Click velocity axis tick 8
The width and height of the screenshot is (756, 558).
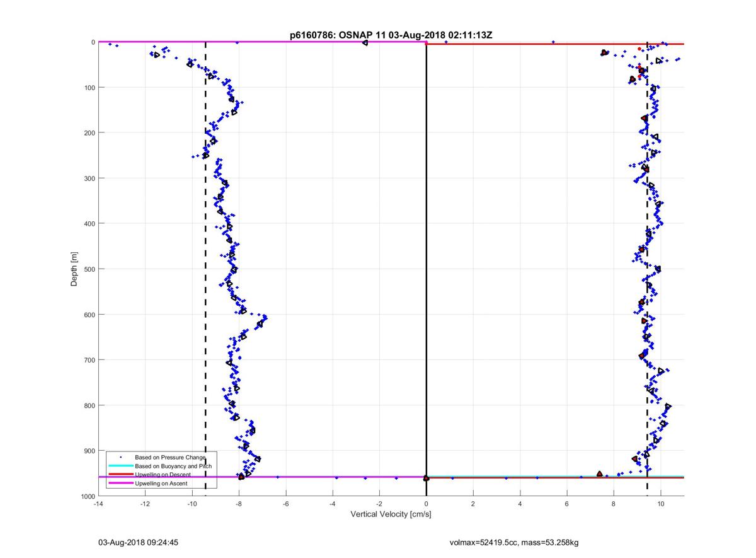tap(614, 504)
